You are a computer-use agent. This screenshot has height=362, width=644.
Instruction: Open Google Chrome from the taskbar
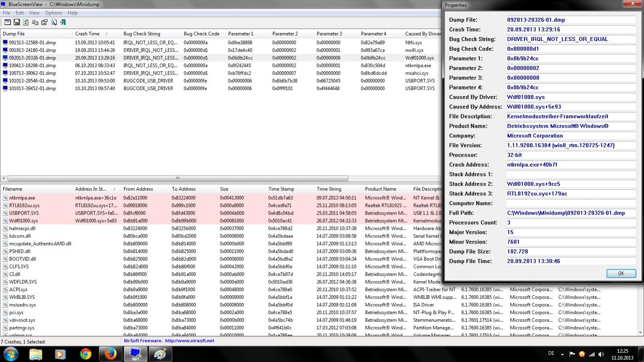point(85,354)
